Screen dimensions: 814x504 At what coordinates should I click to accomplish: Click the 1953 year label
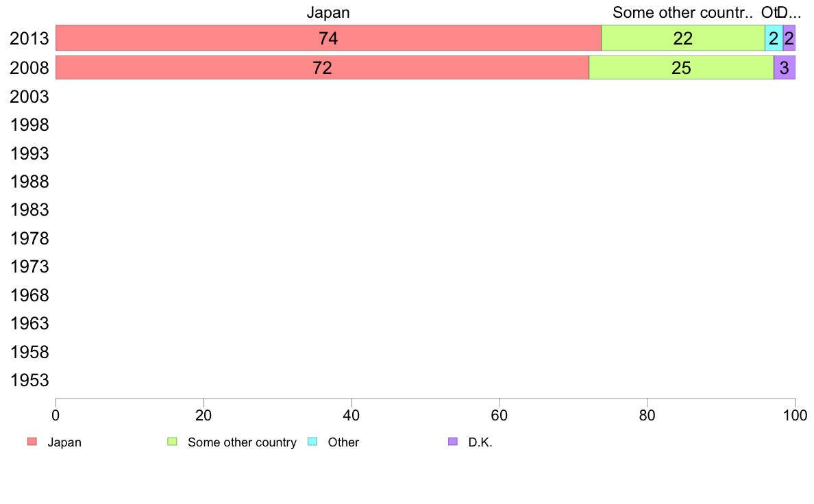pyautogui.click(x=29, y=380)
